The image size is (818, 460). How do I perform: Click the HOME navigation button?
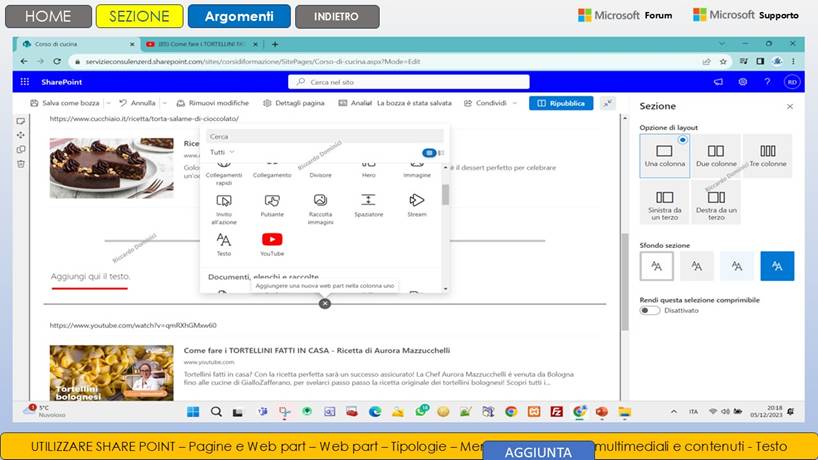(48, 16)
